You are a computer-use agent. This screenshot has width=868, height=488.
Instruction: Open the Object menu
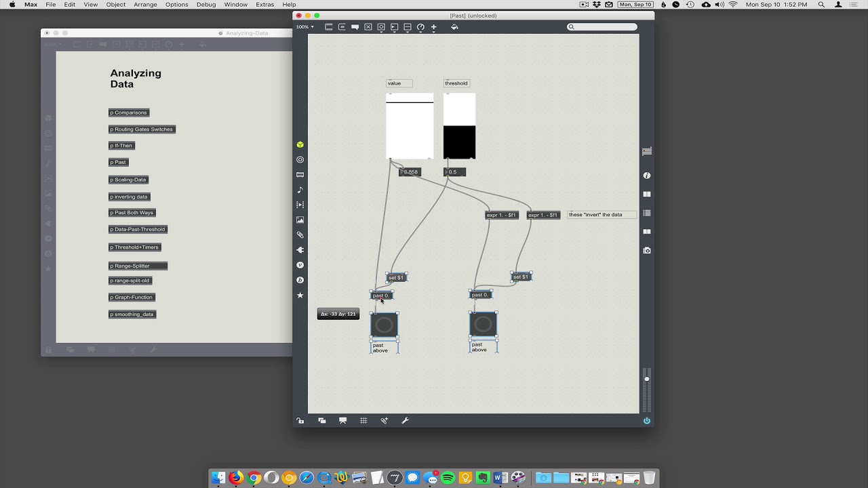coord(116,5)
